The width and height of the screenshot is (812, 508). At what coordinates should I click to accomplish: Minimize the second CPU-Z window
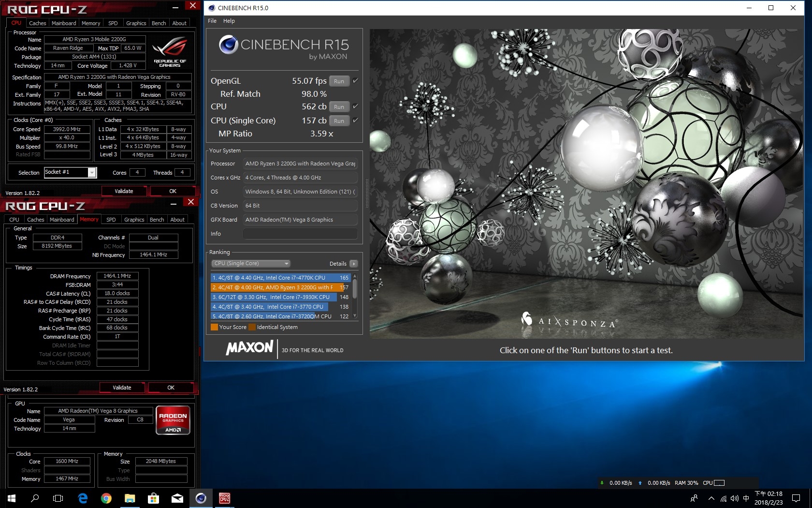pyautogui.click(x=174, y=203)
